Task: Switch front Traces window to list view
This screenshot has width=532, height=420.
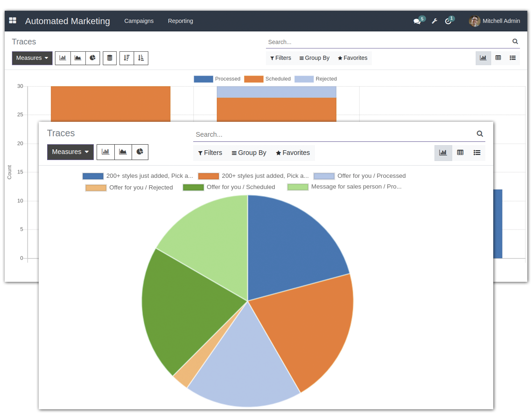Action: coord(477,153)
